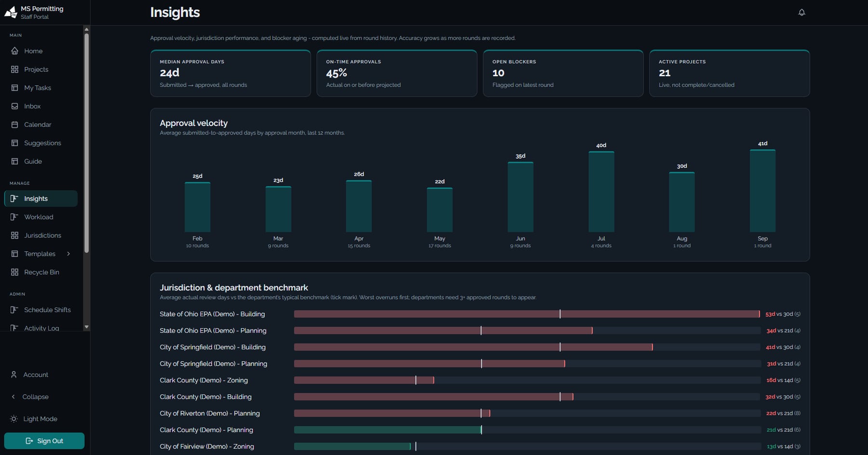The height and width of the screenshot is (455, 868).
Task: Open notifications bell icon
Action: [x=801, y=13]
